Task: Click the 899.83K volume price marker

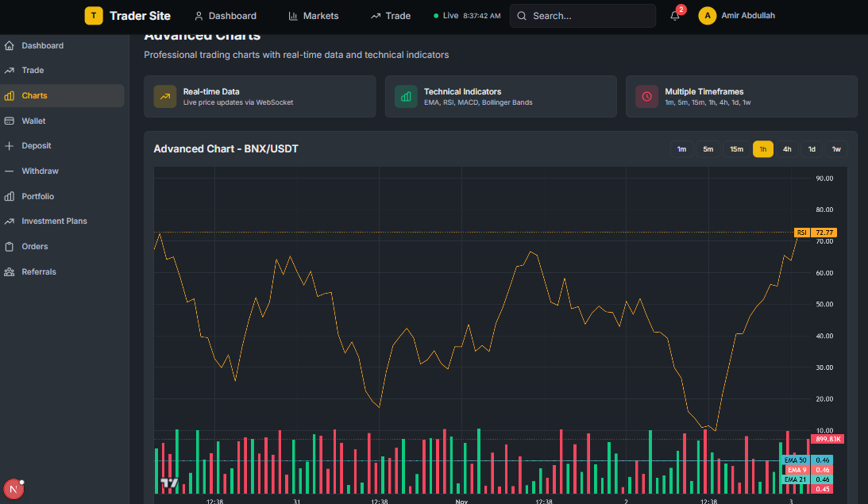Action: point(829,438)
